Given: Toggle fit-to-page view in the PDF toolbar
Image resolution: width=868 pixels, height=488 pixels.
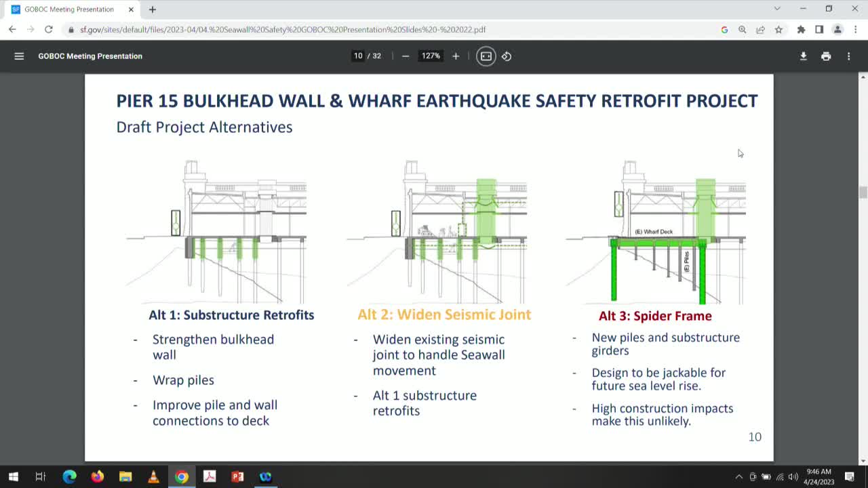Looking at the screenshot, I should [486, 56].
